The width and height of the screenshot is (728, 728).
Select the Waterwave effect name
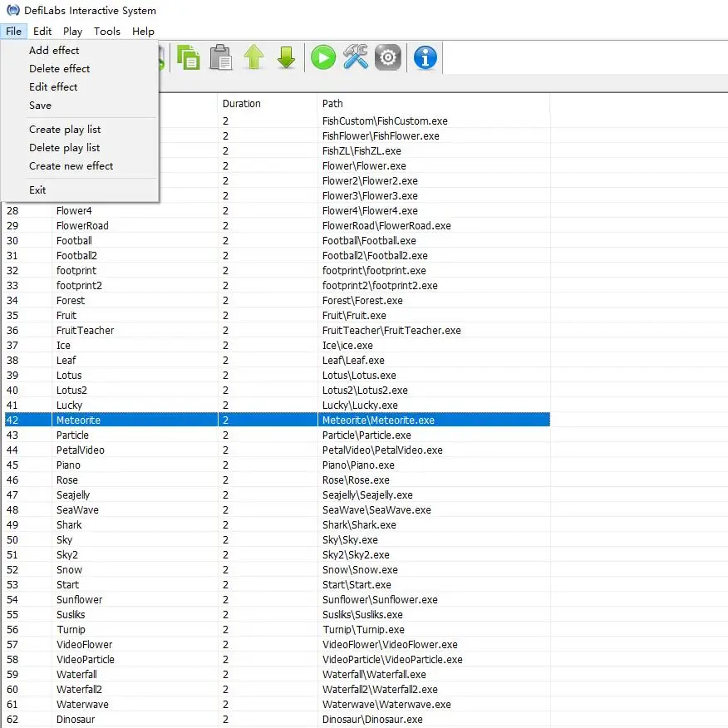click(x=82, y=705)
